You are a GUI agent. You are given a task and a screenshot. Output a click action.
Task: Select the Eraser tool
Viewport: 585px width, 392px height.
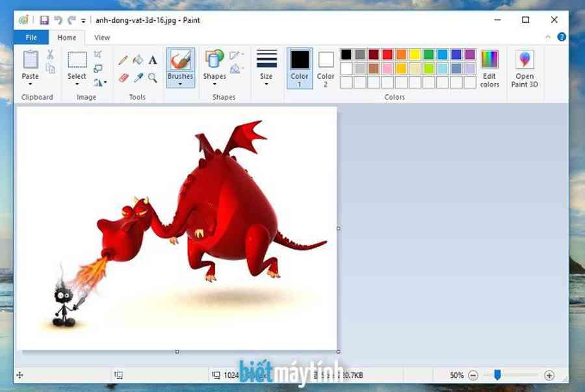point(123,77)
